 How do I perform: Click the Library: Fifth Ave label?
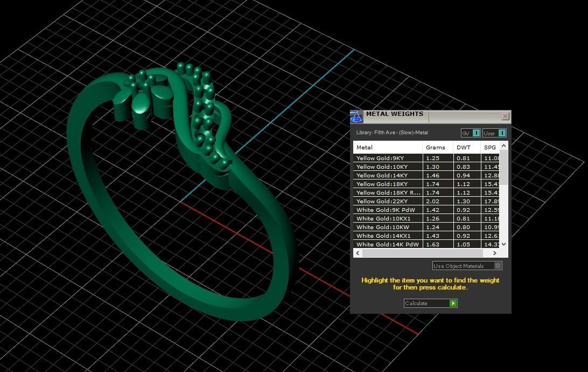(x=392, y=133)
